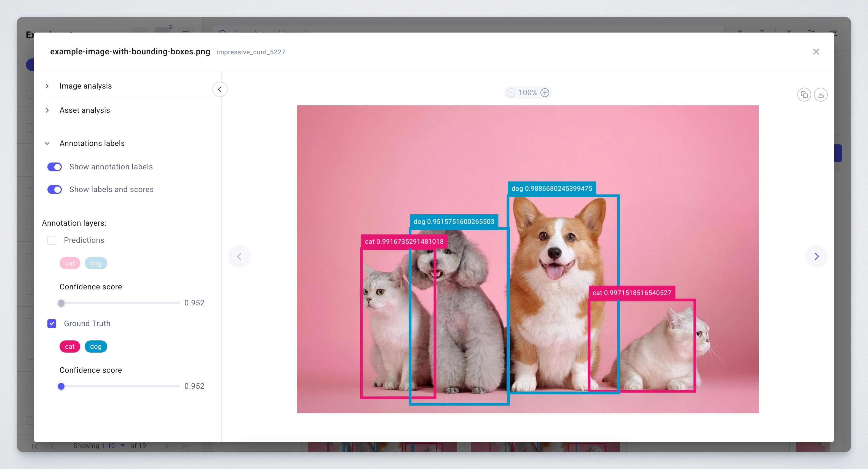The image size is (868, 469).
Task: Collapse the side panel with the chevron button
Action: click(x=220, y=89)
